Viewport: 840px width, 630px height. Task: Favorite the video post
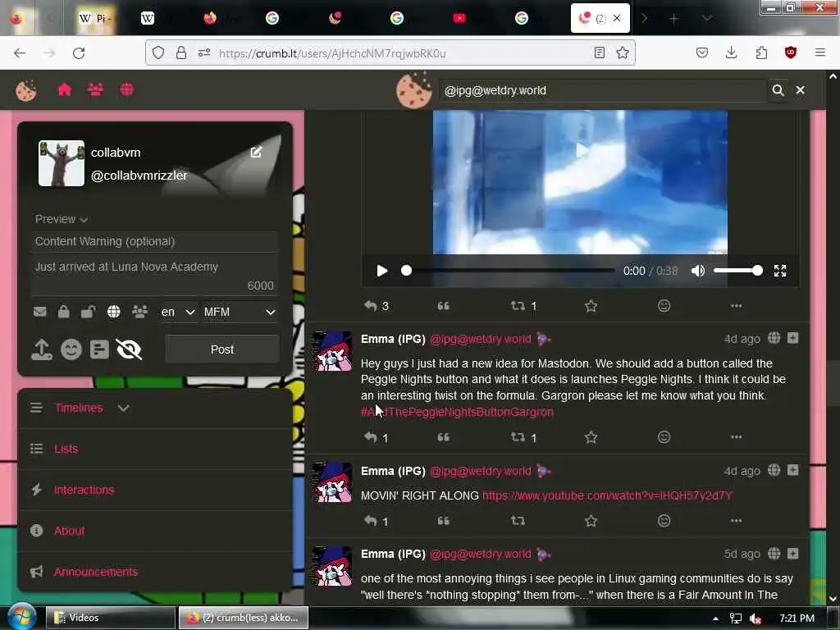click(591, 306)
